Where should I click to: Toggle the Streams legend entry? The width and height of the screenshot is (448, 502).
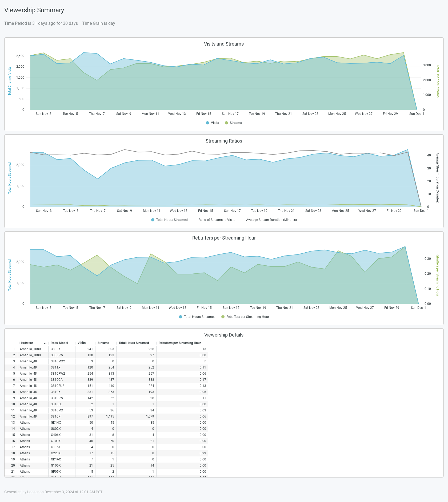point(233,123)
